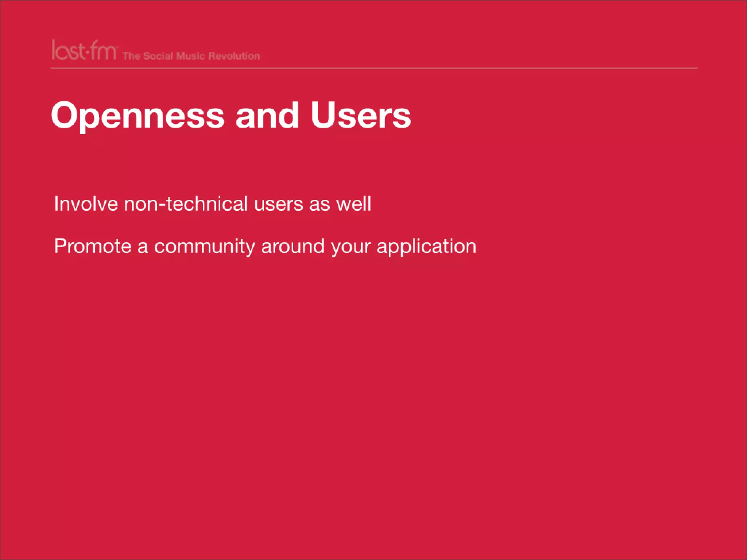Image resolution: width=747 pixels, height=560 pixels.
Task: Select the 'Openness and Users' heading
Action: (x=231, y=115)
